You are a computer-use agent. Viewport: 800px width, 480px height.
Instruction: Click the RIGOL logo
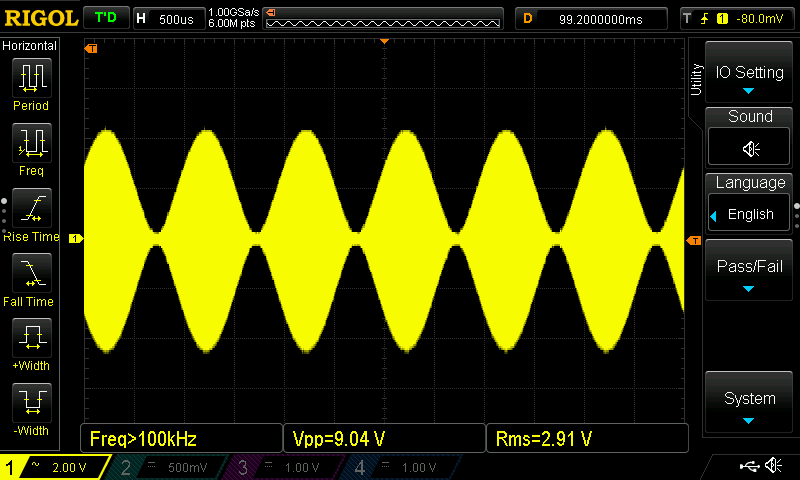pos(41,18)
